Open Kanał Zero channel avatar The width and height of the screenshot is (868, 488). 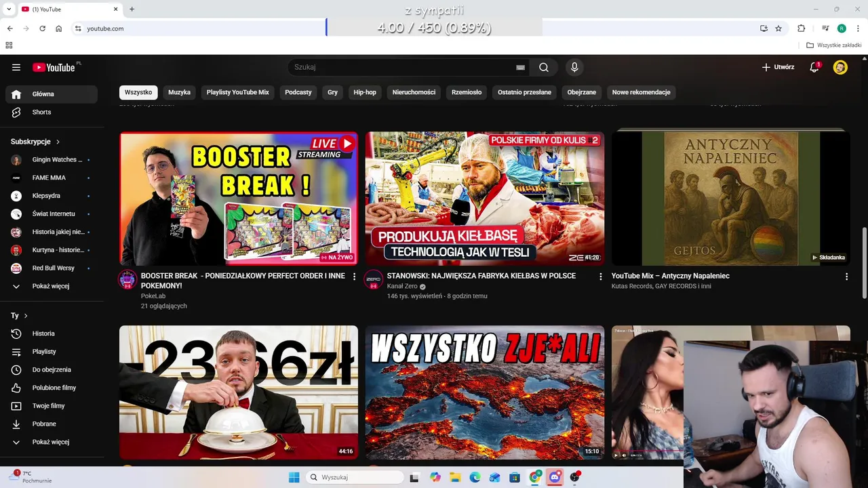click(374, 279)
